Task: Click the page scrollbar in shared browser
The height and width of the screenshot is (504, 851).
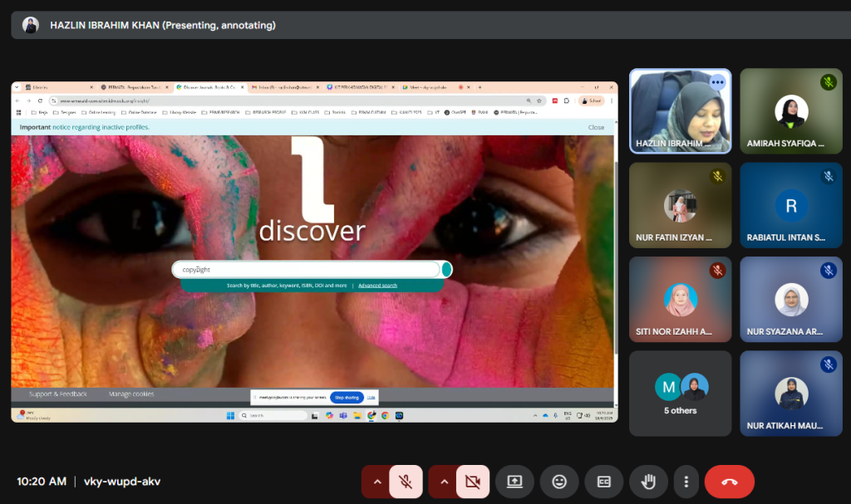Action: 616,259
